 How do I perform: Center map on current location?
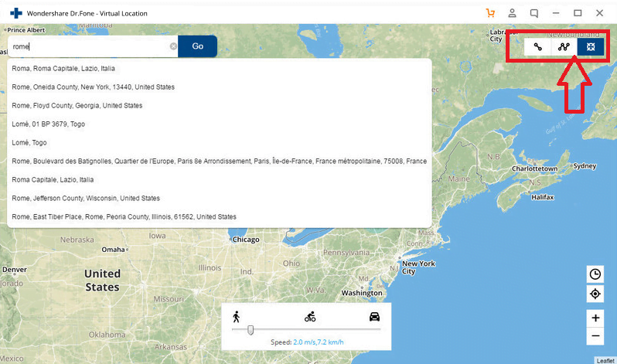point(595,294)
